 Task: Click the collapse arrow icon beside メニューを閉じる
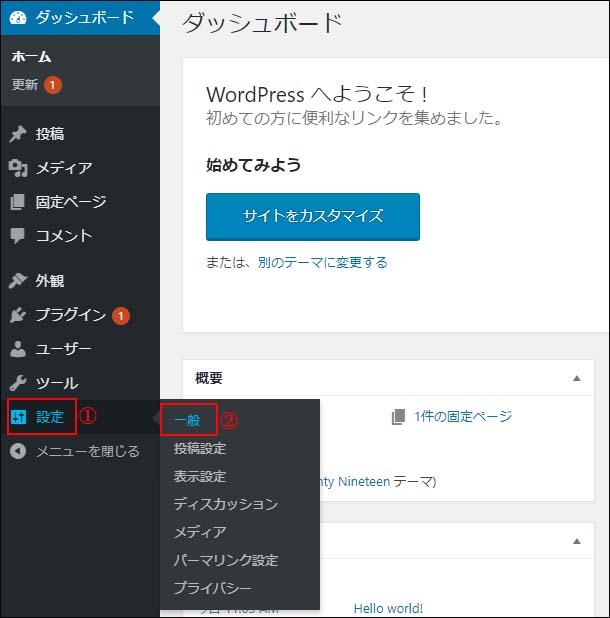click(18, 451)
